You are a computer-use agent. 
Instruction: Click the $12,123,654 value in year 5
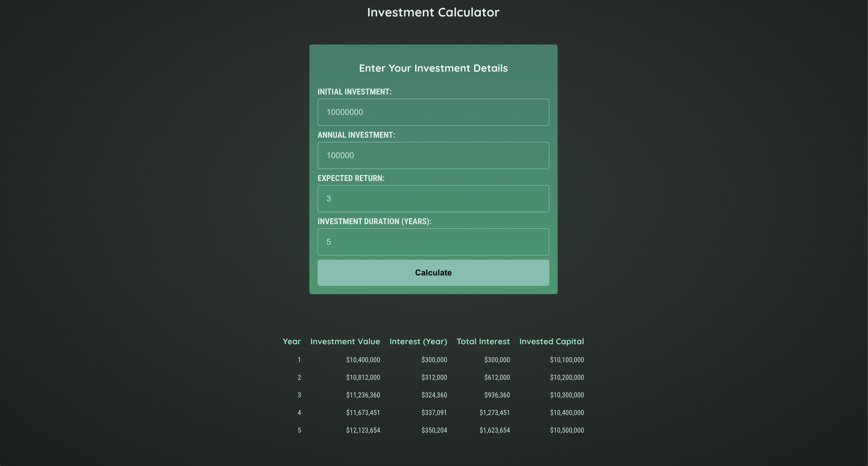pos(363,430)
